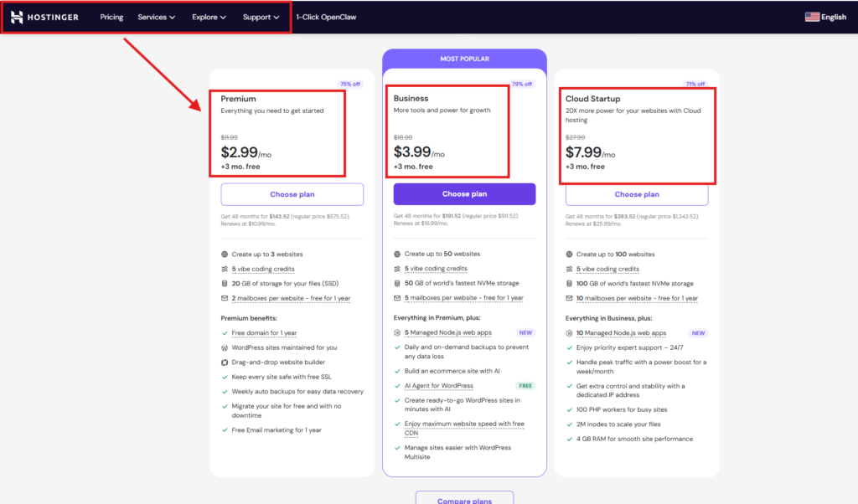Expand the Explore dropdown menu
858x504 pixels.
[x=209, y=17]
